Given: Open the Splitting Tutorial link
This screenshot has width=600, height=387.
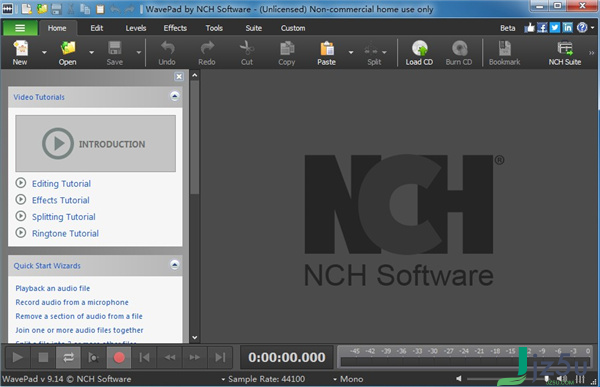Looking at the screenshot, I should tap(64, 217).
